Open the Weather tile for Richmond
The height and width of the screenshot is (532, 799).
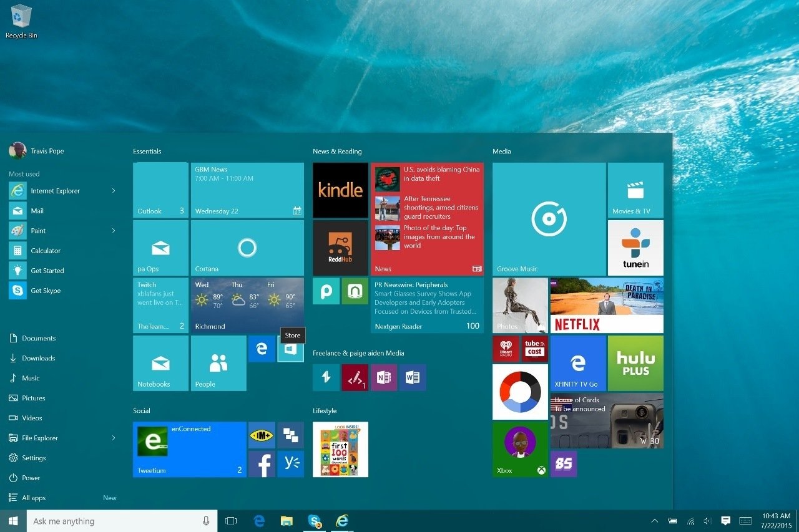[x=247, y=306]
